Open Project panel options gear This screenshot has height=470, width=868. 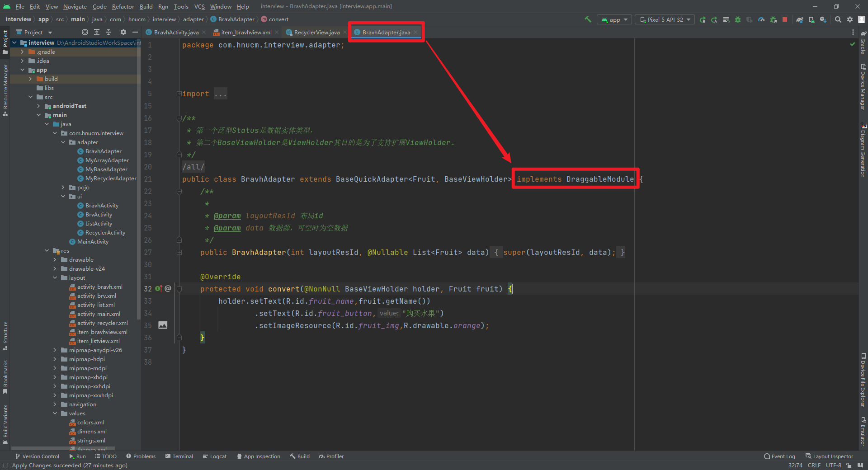point(123,32)
